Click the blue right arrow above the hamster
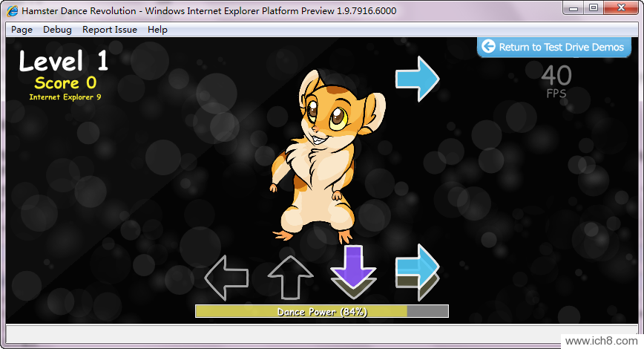The height and width of the screenshot is (349, 644). click(x=417, y=79)
